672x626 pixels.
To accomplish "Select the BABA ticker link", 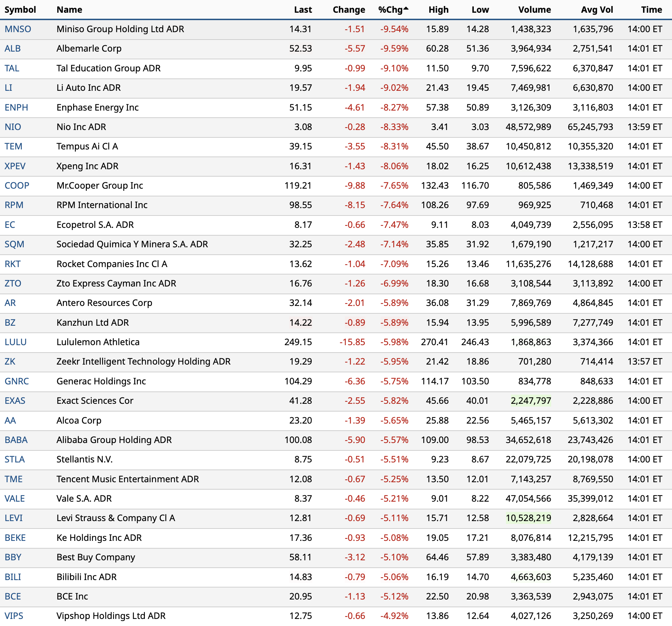I will (x=16, y=440).
